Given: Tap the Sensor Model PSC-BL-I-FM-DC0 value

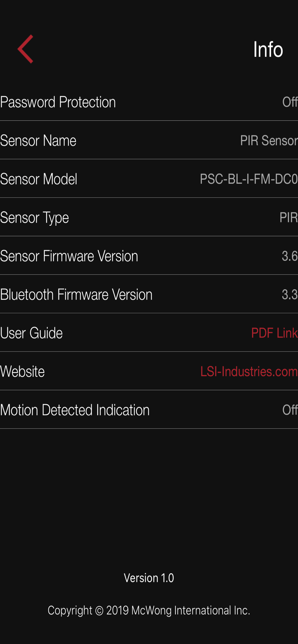Looking at the screenshot, I should [x=249, y=179].
